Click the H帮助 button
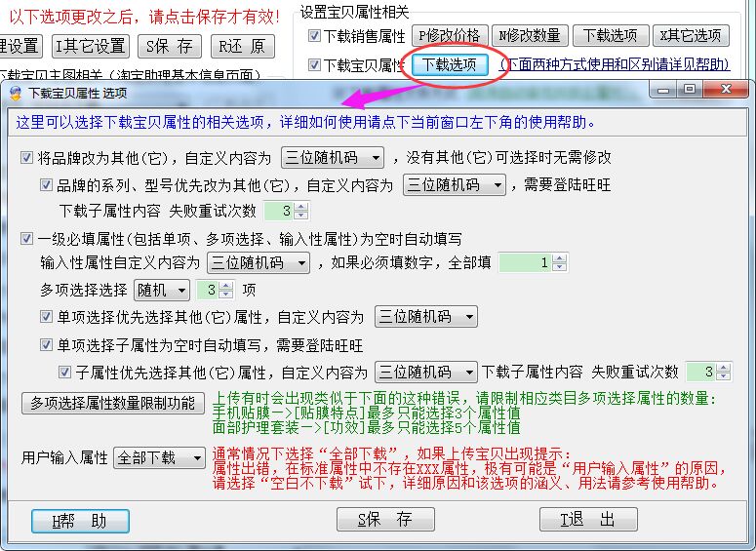 click(80, 520)
